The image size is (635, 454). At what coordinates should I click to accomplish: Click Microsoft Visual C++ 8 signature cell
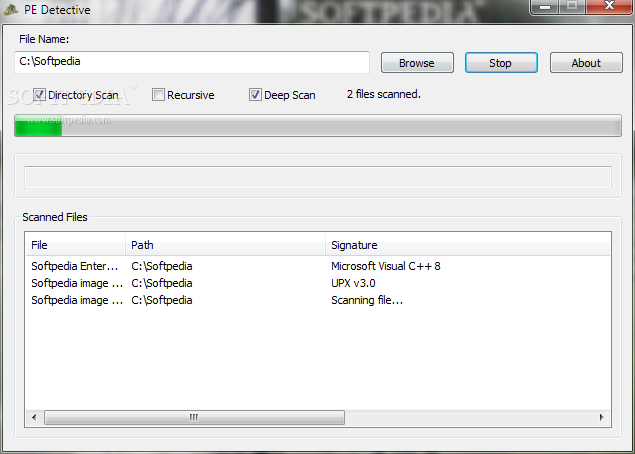(x=386, y=266)
